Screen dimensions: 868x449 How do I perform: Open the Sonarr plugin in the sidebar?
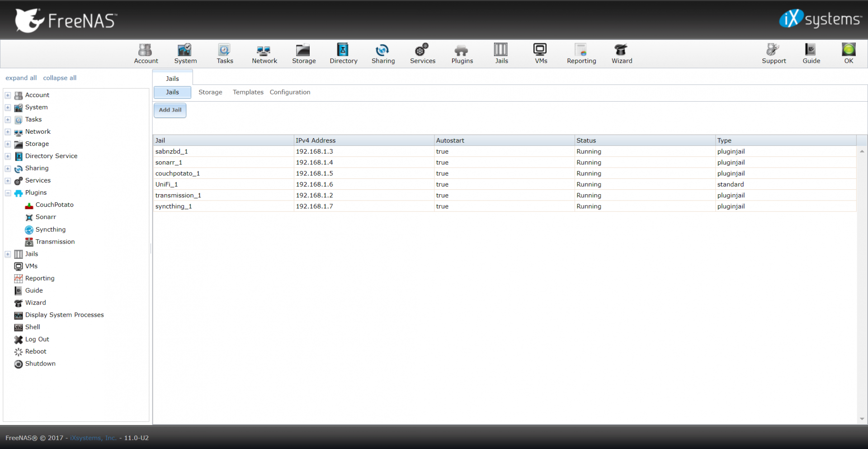(46, 217)
